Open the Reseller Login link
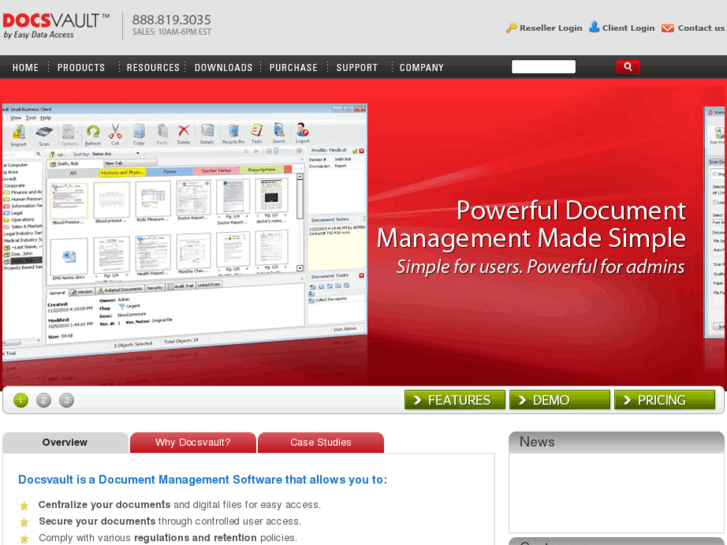Viewport: 727px width, 545px height. tap(550, 28)
